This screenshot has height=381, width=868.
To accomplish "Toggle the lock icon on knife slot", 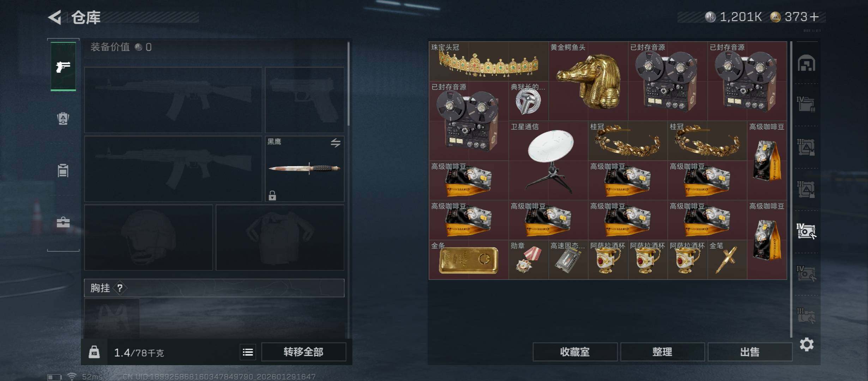I will pos(272,195).
